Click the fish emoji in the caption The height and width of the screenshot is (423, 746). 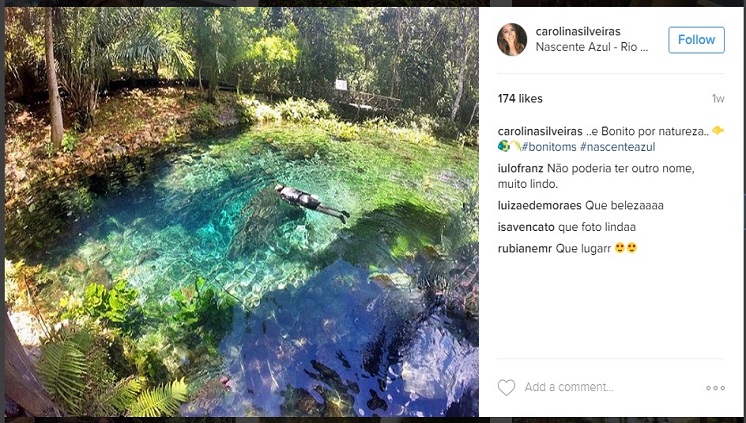tap(717, 131)
